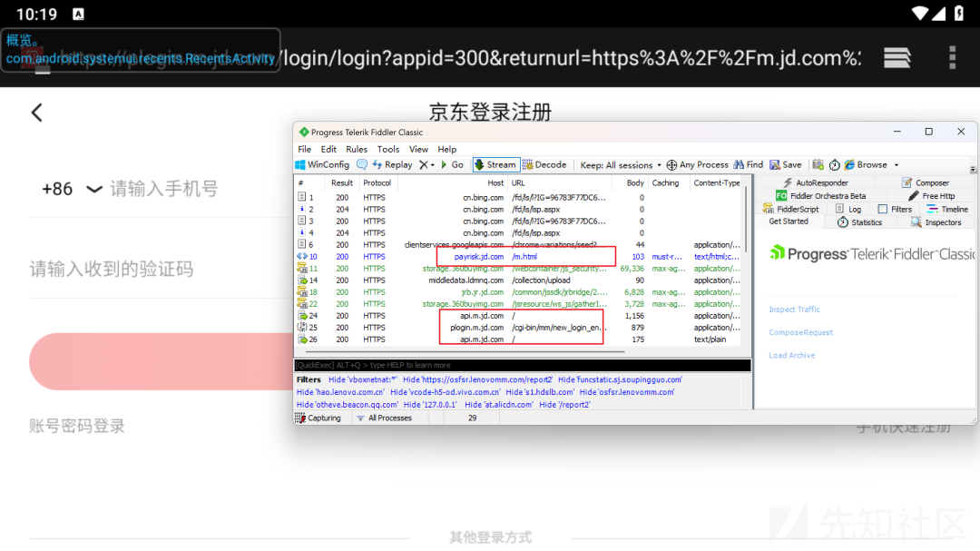The image size is (980, 551).
Task: Open the Free Http tab
Action: pyautogui.click(x=932, y=196)
